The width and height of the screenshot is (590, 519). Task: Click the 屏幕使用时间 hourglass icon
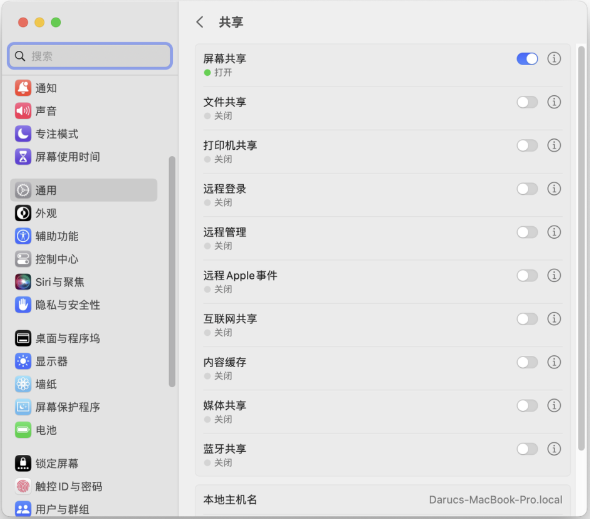click(x=23, y=157)
